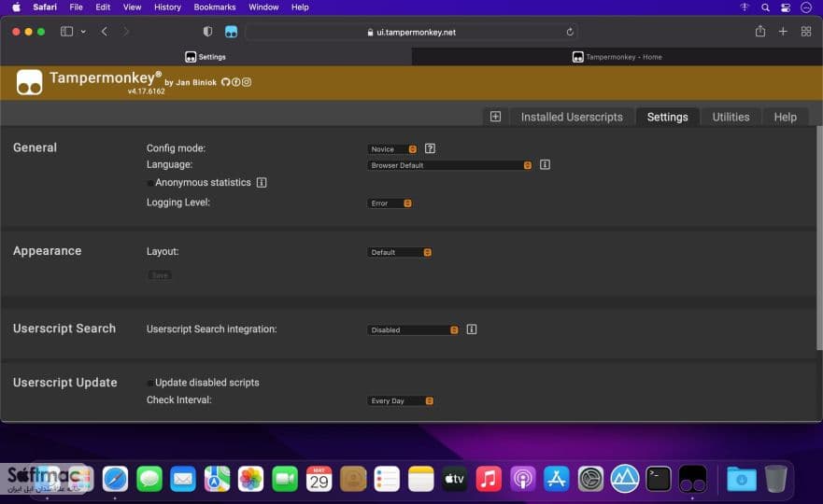Open the File menu

click(76, 7)
